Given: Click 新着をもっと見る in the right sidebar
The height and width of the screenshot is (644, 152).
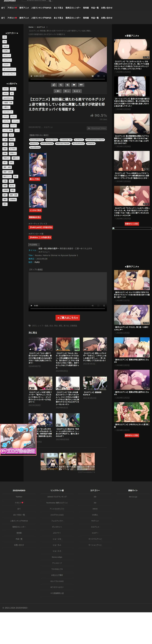Looking at the screenshot, I should click(x=132, y=224).
